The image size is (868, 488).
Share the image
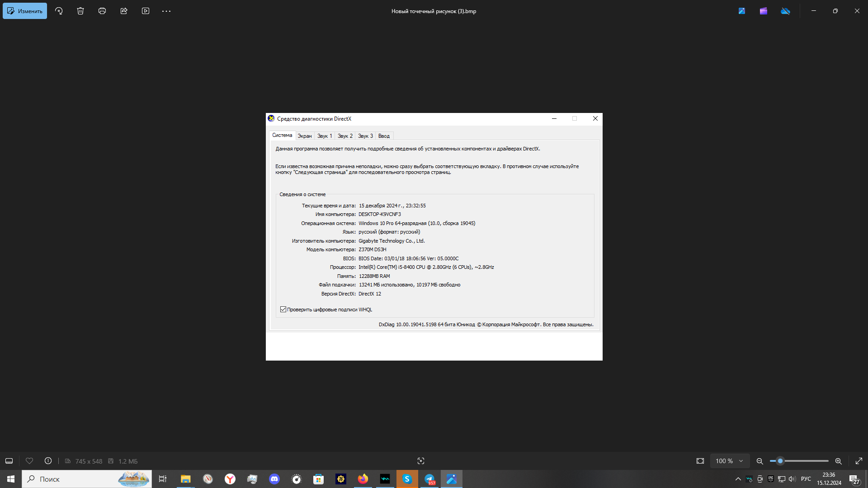pyautogui.click(x=124, y=11)
